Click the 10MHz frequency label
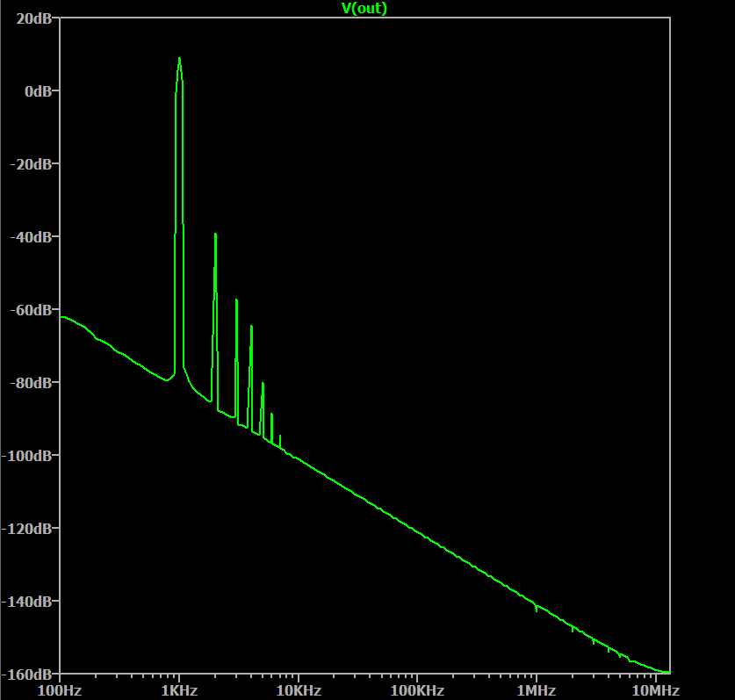This screenshot has width=735, height=700. coord(655,690)
